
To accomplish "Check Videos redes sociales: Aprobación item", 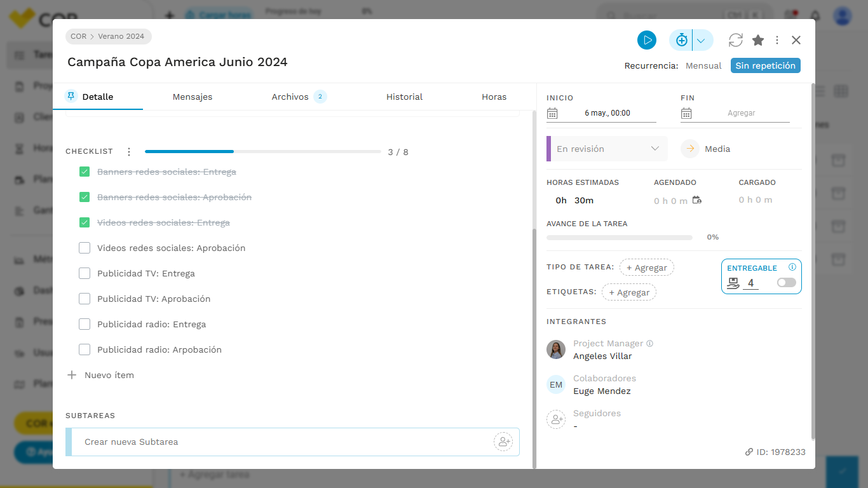I will click(x=85, y=248).
